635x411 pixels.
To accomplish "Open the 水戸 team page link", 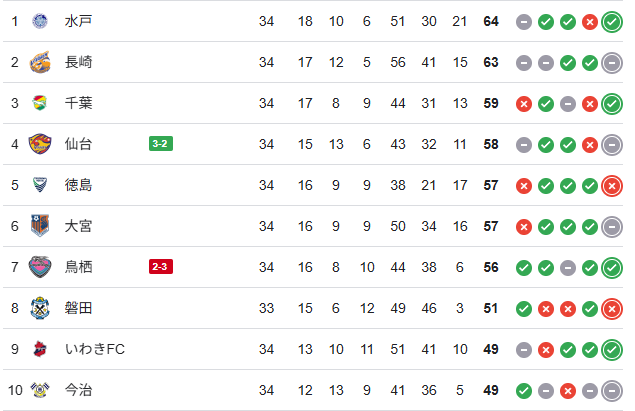I will point(79,21).
